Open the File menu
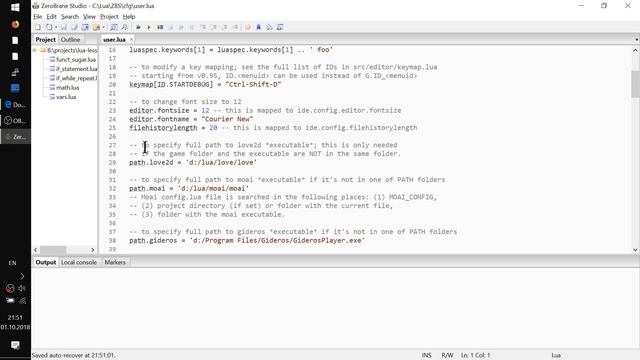640x360 pixels. click(x=38, y=17)
